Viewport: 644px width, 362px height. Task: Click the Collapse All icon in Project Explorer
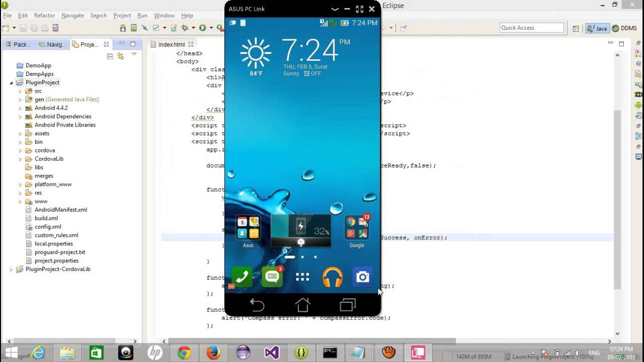(110, 56)
